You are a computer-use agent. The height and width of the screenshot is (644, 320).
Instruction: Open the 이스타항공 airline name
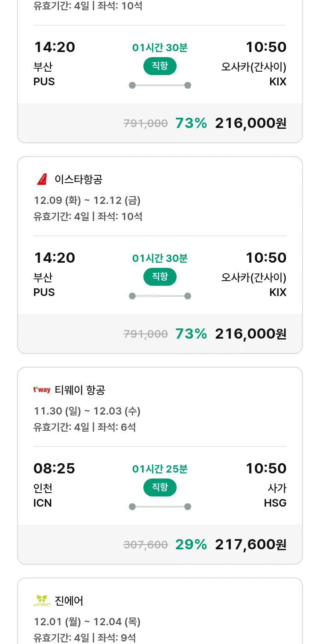[x=79, y=180]
